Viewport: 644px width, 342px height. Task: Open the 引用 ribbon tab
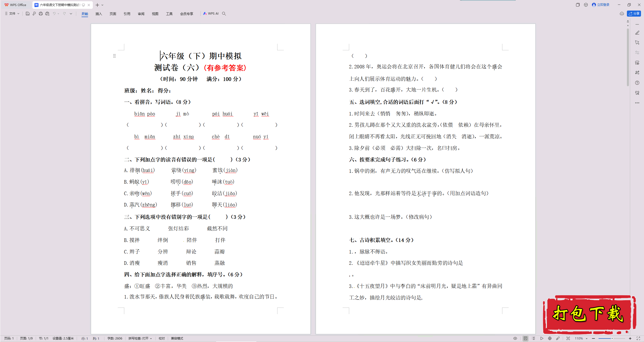tap(127, 14)
